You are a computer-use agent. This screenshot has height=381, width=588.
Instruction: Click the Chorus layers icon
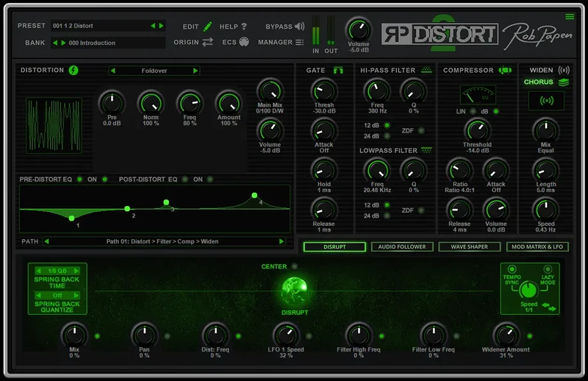pos(564,82)
